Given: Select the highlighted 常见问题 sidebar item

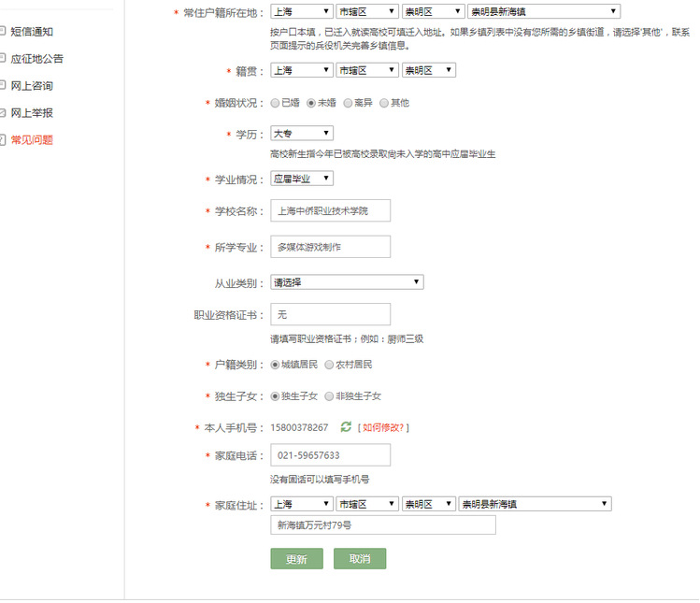Looking at the screenshot, I should [31, 140].
